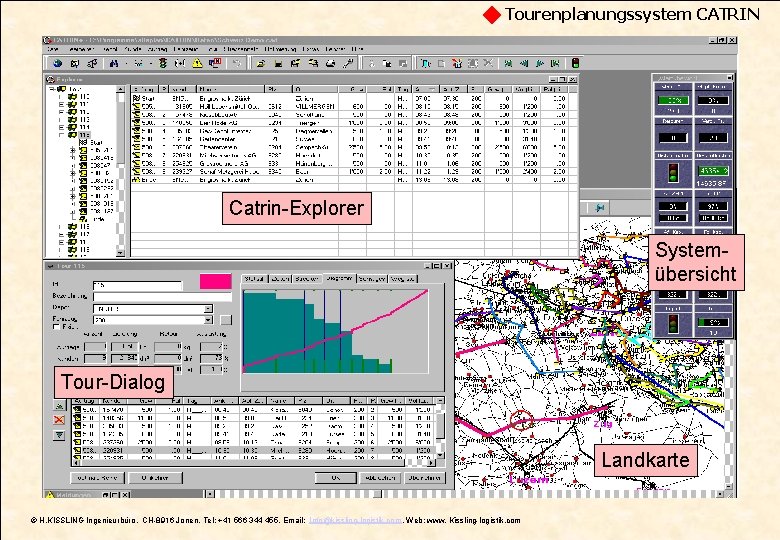This screenshot has height=540, width=780.
Task: Click the Bezeichnung input field in Tour dialog
Action: 162,297
